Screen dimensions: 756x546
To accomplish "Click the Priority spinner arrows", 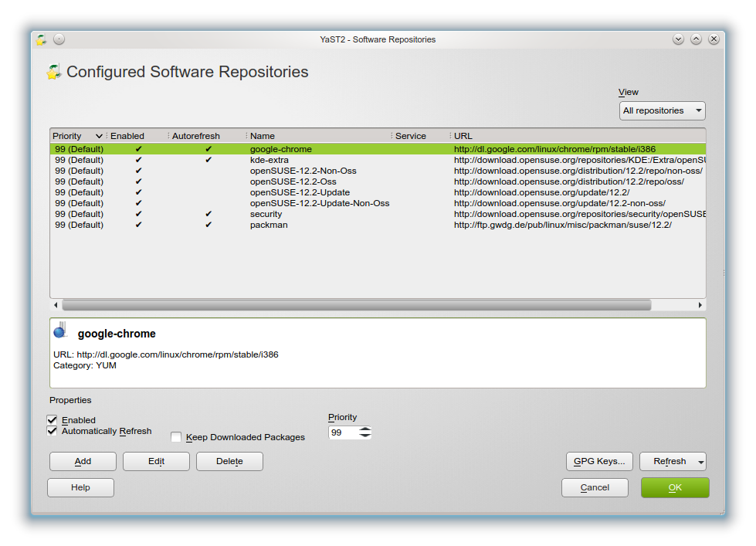I will pyautogui.click(x=365, y=432).
